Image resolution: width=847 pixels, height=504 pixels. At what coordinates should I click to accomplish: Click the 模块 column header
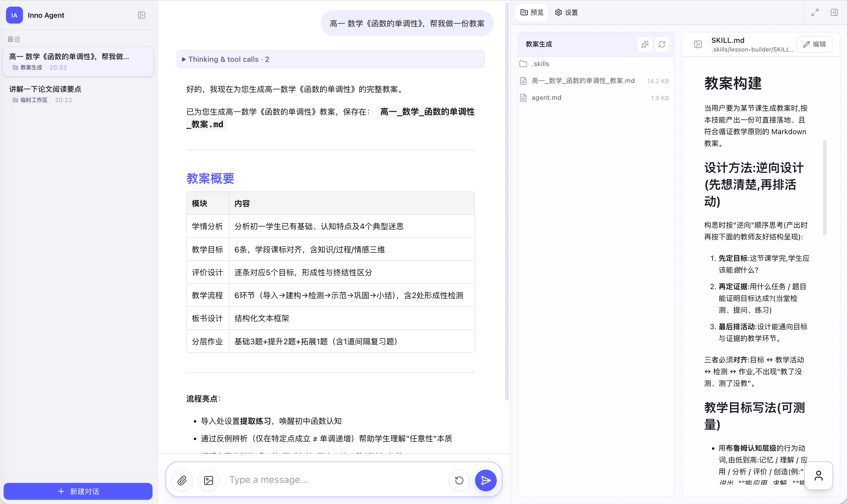pyautogui.click(x=207, y=203)
